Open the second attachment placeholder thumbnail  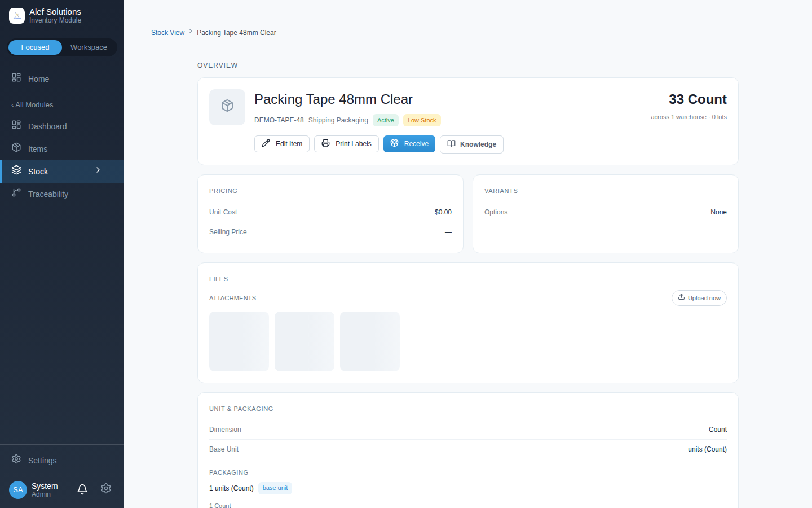click(x=304, y=341)
